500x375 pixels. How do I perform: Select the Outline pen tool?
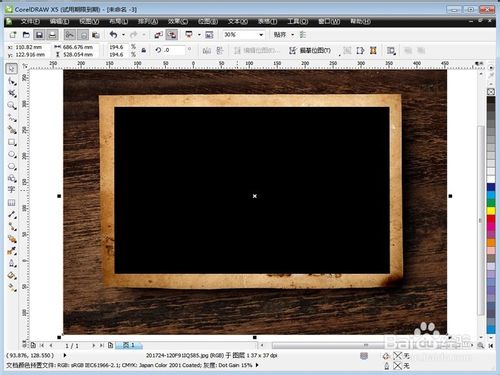(x=12, y=263)
